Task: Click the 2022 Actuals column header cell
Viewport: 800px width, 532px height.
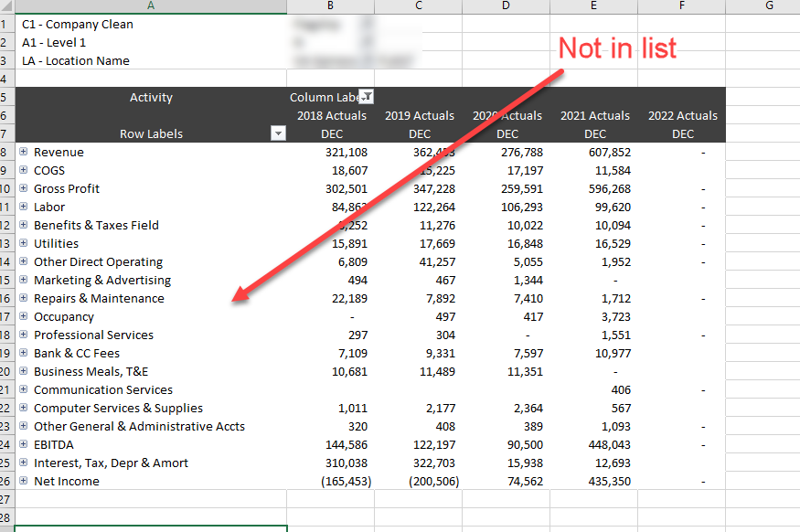Action: pyautogui.click(x=682, y=115)
